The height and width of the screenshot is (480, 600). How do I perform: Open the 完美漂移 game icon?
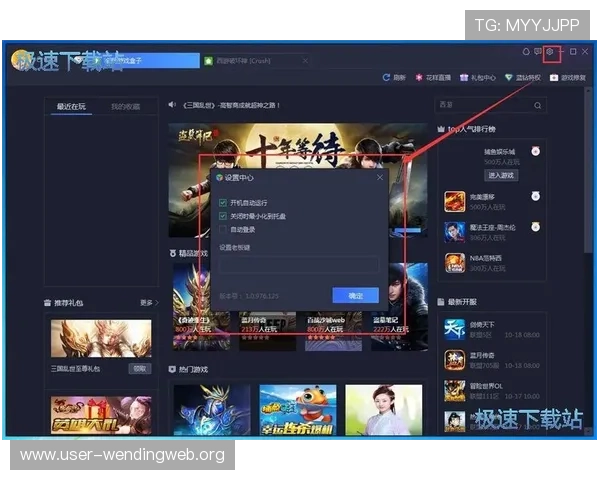[x=455, y=201]
